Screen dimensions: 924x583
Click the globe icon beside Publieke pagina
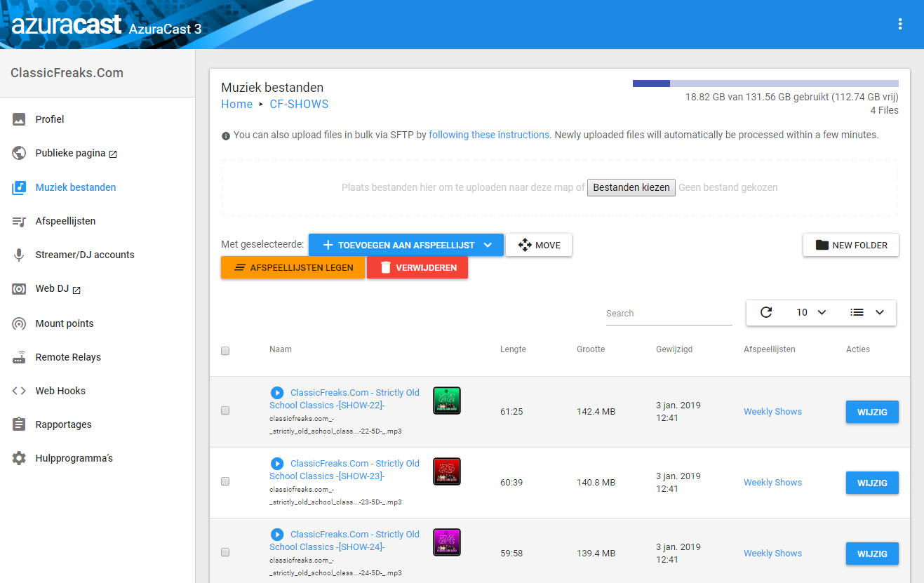[x=19, y=153]
